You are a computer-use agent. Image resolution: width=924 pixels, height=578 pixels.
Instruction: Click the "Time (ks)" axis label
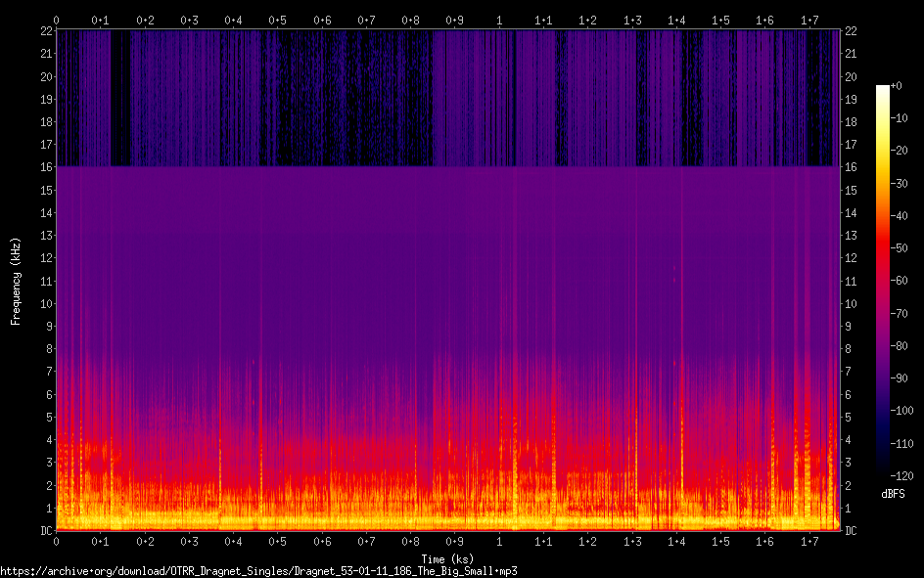tap(446, 557)
